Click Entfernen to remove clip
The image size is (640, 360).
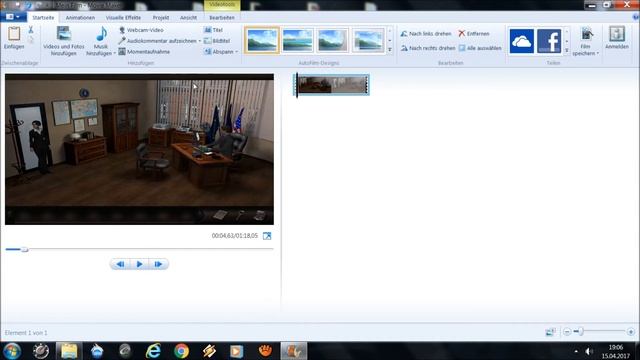click(x=473, y=34)
